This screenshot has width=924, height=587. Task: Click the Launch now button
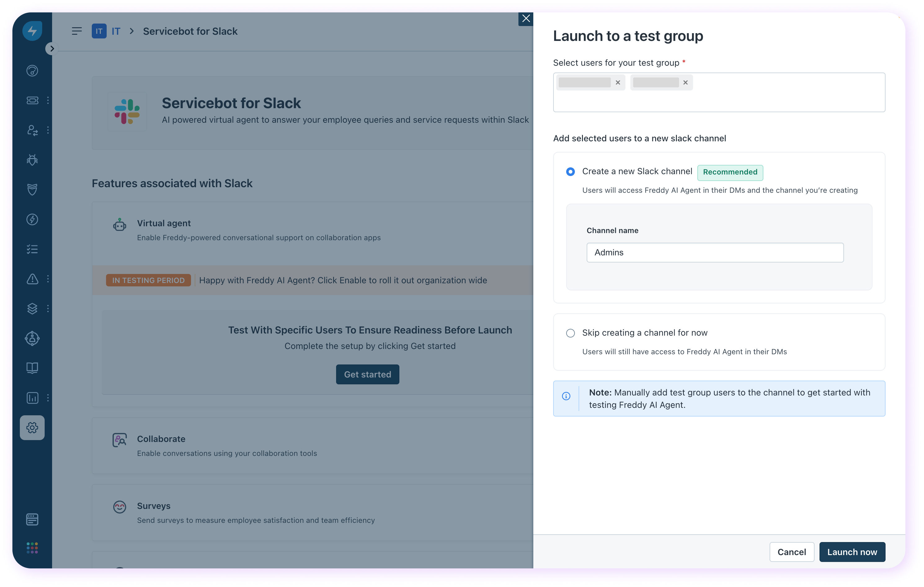[x=852, y=552]
